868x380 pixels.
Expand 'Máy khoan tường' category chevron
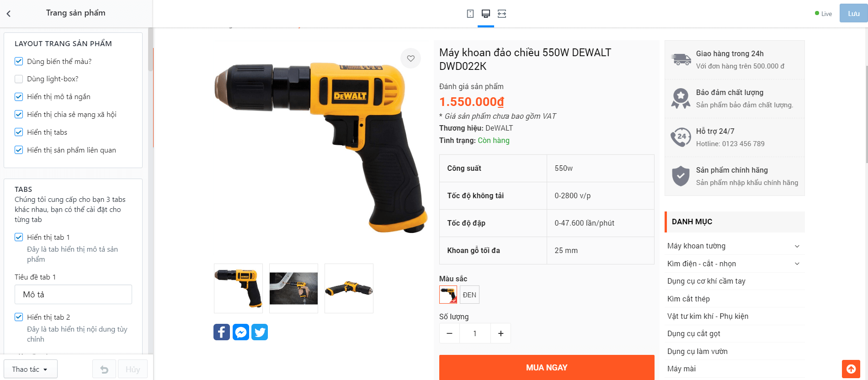tap(797, 246)
